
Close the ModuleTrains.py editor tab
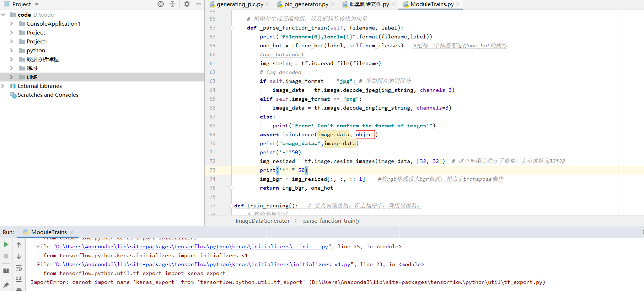pyautogui.click(x=458, y=4)
